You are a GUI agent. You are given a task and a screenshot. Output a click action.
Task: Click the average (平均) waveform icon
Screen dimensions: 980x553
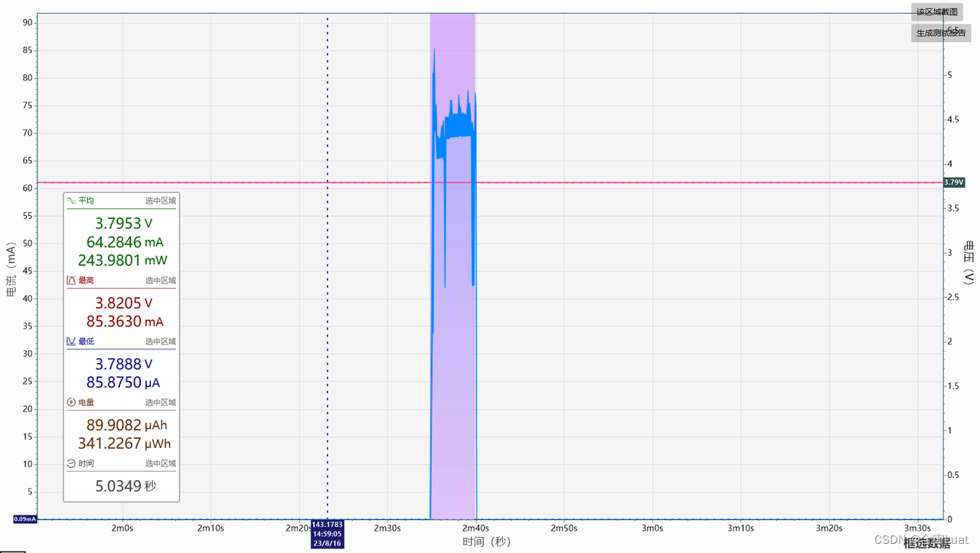(71, 201)
